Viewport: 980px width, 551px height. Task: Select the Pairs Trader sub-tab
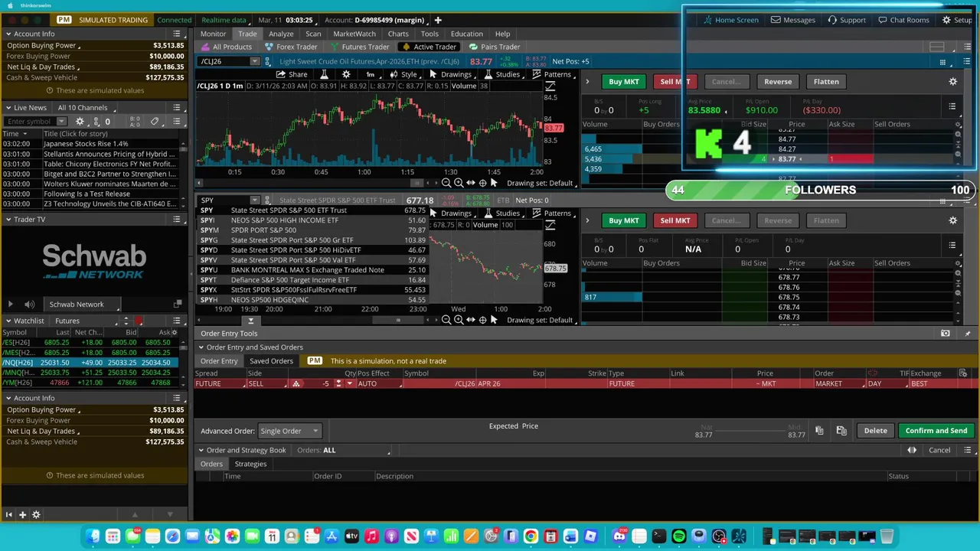(x=495, y=47)
